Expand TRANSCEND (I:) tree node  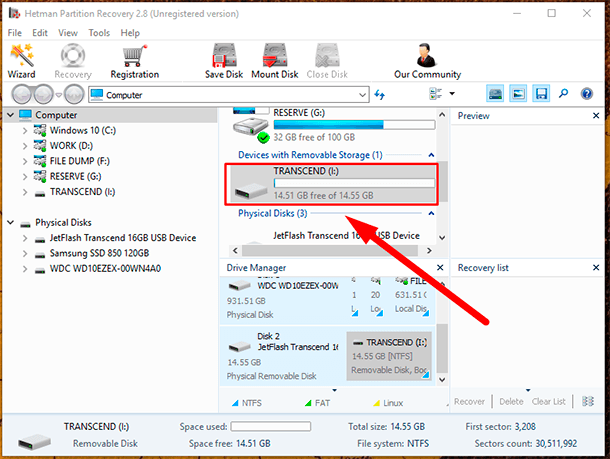(25, 192)
